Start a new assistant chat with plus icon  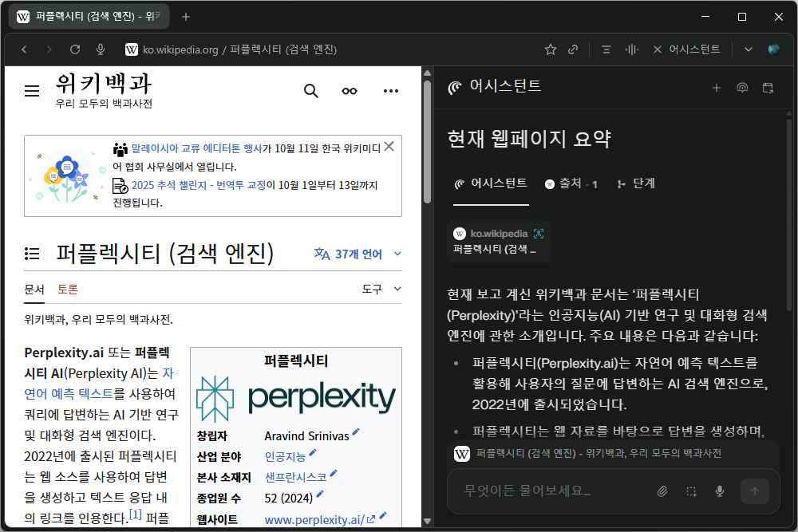click(716, 88)
